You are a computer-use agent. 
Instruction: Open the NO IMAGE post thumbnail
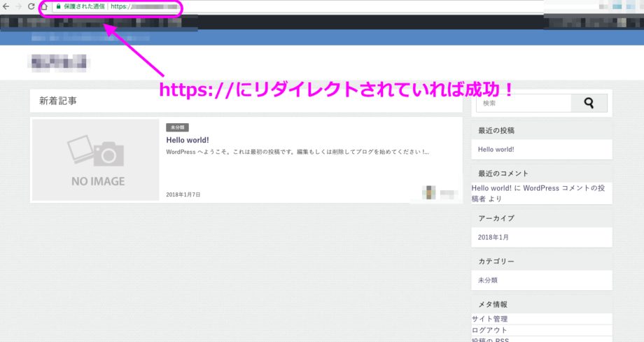click(96, 160)
